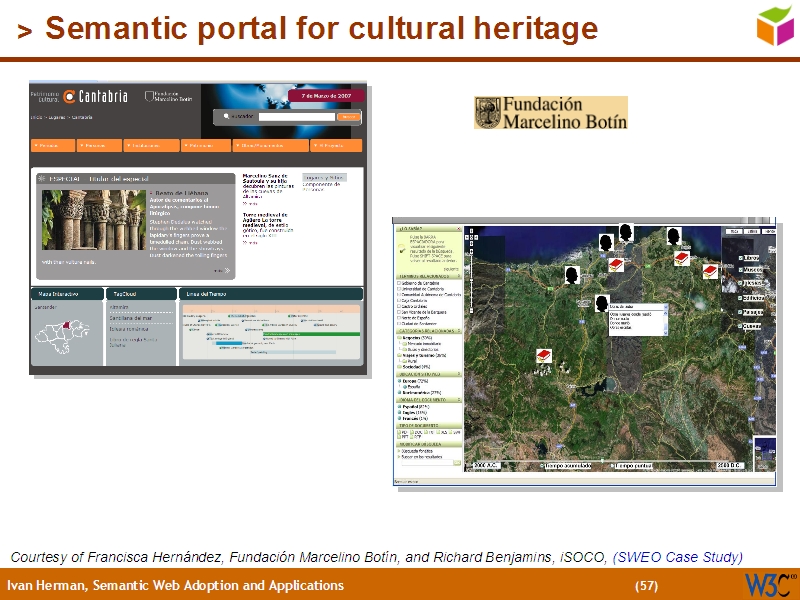Toggle the Museos layer checkbox on the map

740,270
